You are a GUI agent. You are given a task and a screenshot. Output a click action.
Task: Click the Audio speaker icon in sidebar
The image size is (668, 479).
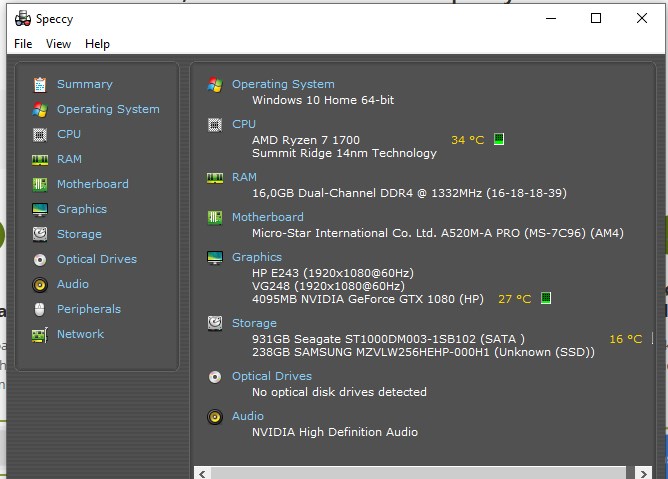(x=40, y=285)
